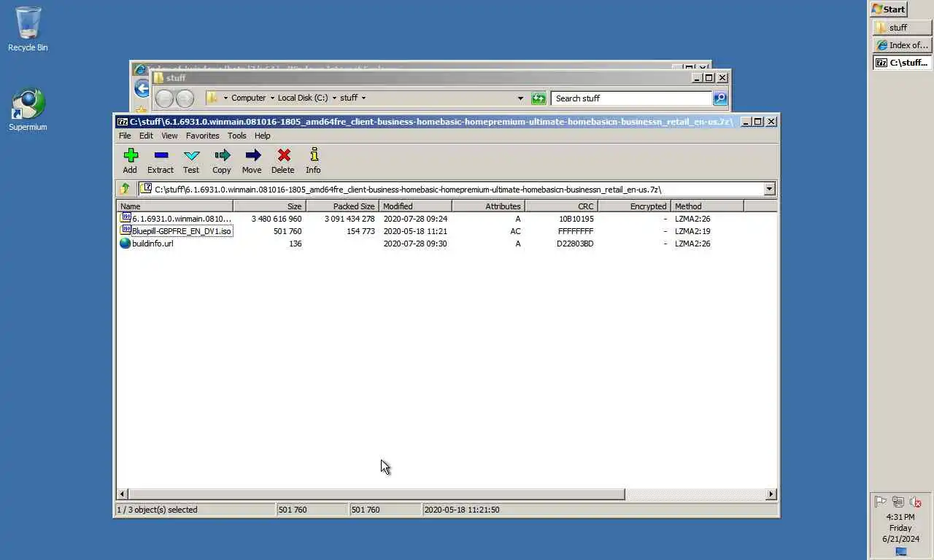Select the CRC value D22803BD
The image size is (934, 560).
tap(575, 244)
